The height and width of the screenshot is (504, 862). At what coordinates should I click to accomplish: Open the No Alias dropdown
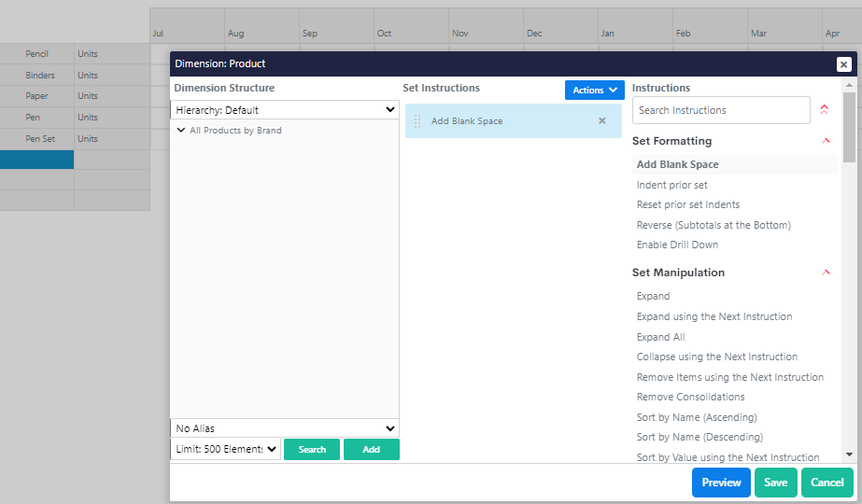click(285, 428)
